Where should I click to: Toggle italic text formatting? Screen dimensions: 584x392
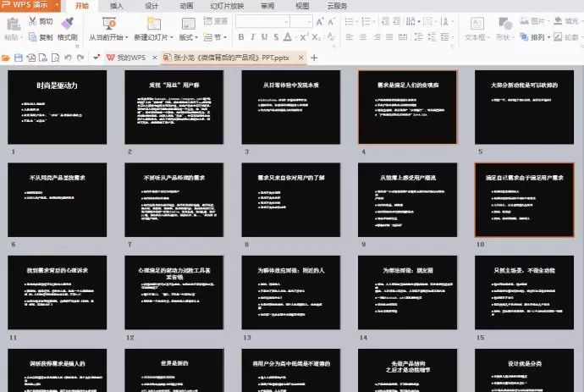[x=253, y=37]
